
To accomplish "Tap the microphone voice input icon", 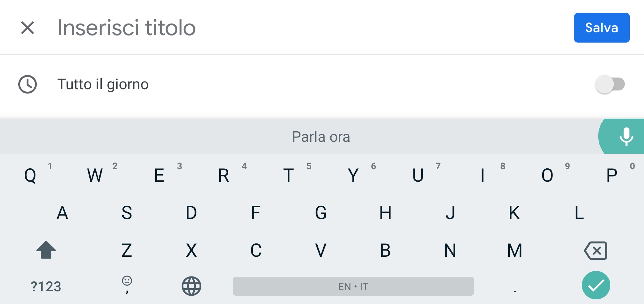I will [626, 136].
